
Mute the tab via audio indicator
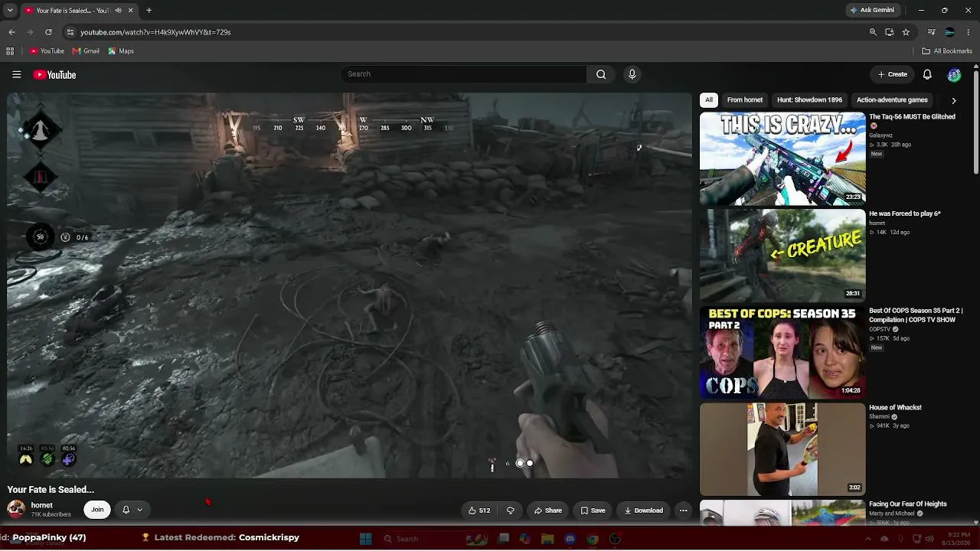118,10
